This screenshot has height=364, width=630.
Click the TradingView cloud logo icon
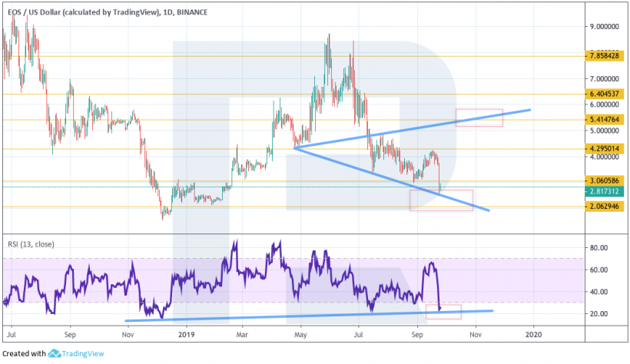pos(55,354)
